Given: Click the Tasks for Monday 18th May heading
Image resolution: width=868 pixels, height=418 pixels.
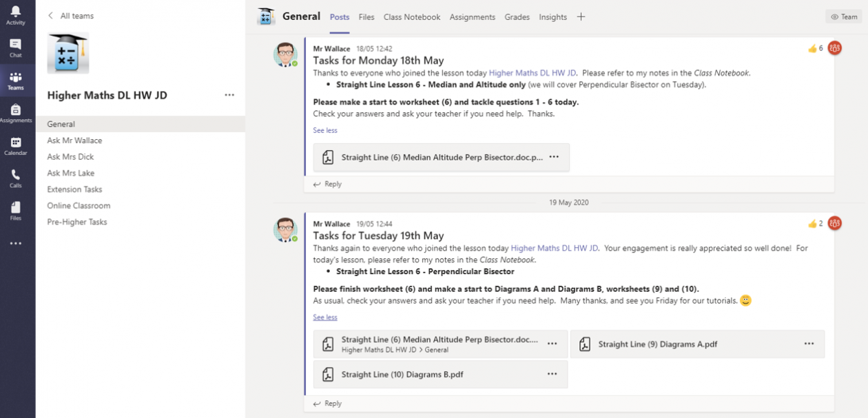Looking at the screenshot, I should pos(378,61).
